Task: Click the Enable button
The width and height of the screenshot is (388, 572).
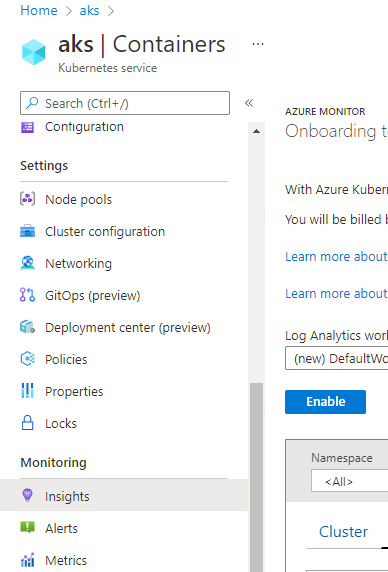Action: coord(325,402)
